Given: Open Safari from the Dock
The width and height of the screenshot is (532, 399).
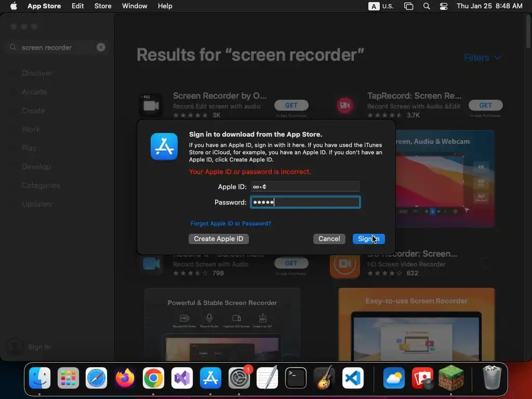Looking at the screenshot, I should click(96, 378).
